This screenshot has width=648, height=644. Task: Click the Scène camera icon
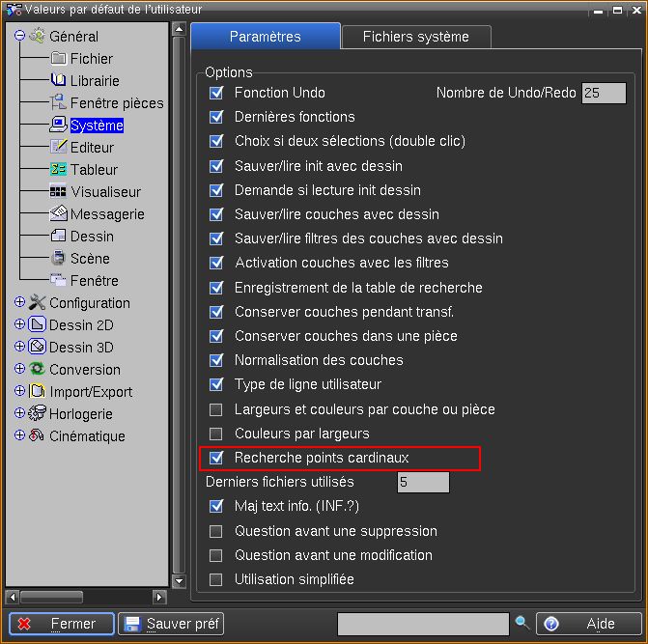(x=58, y=259)
